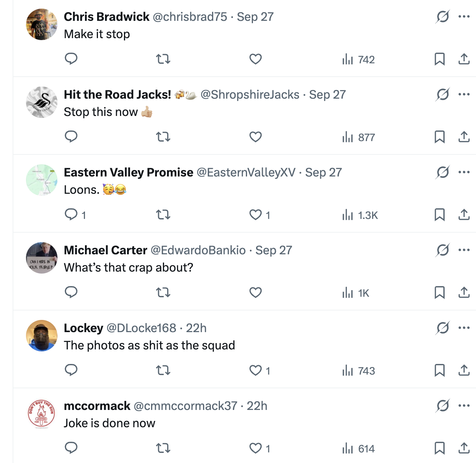
Task: Repost mccormack's Joke is done tweet
Action: point(163,448)
